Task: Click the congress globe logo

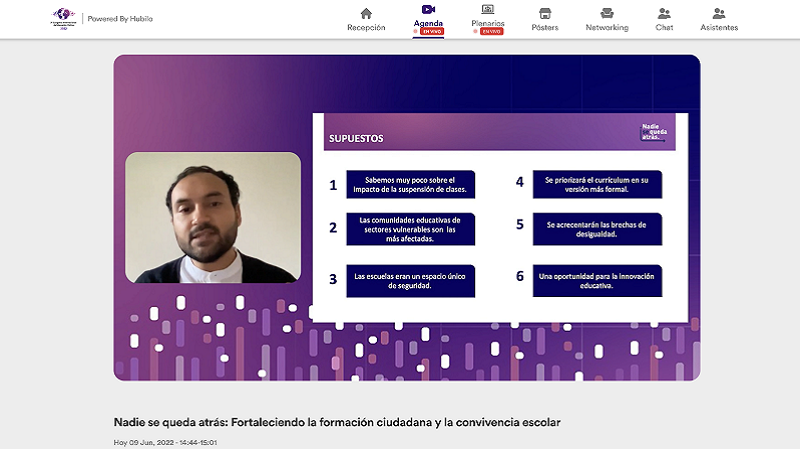Action: coord(64,18)
